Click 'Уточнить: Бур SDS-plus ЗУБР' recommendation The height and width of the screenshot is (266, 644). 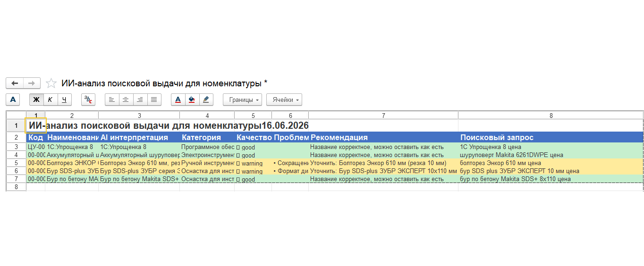click(x=383, y=171)
